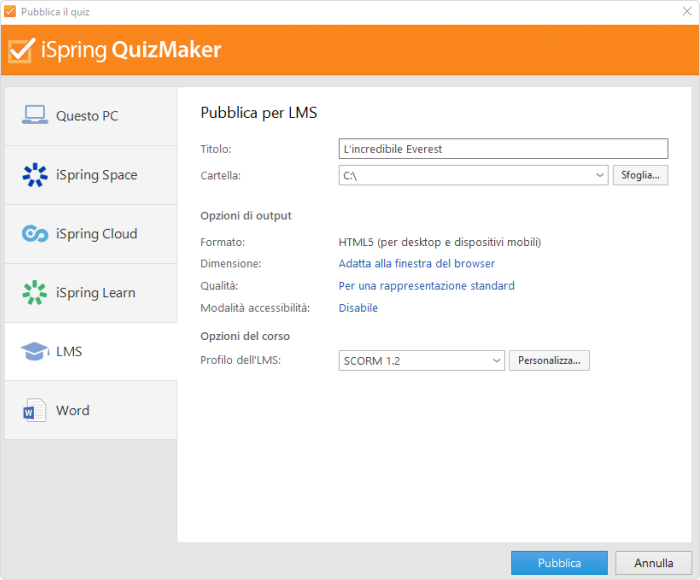
Task: Open the Personalizza... LMS settings button
Action: point(549,360)
